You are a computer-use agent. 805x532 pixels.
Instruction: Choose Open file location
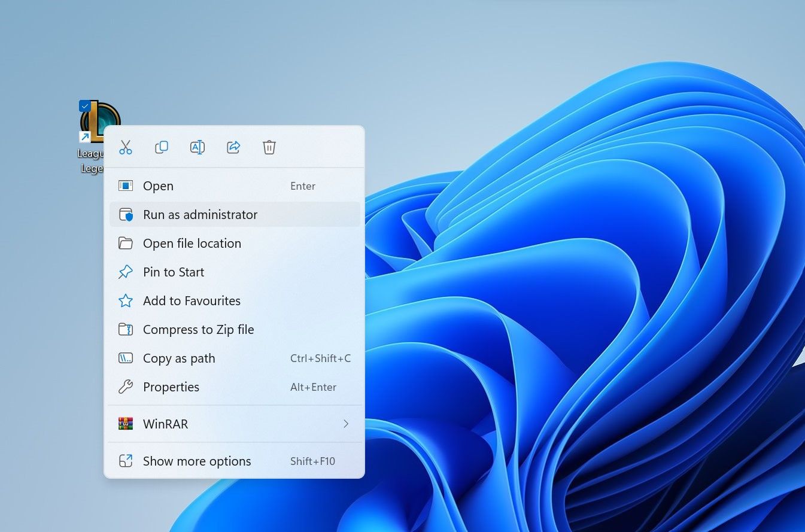235,244
